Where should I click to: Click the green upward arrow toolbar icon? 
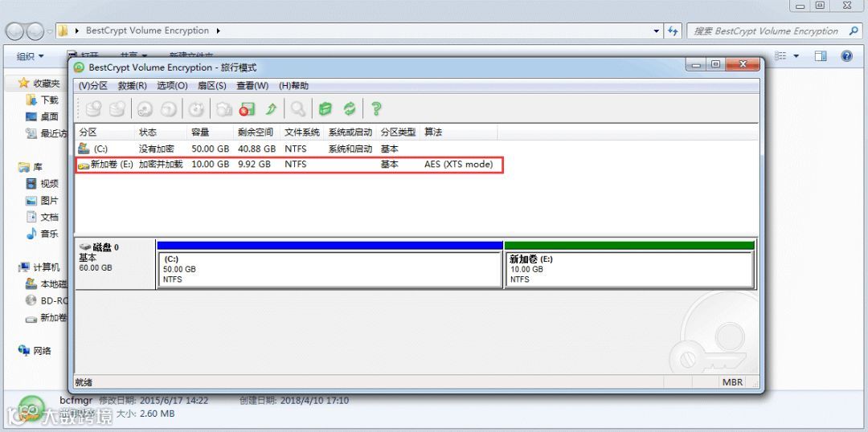click(271, 109)
